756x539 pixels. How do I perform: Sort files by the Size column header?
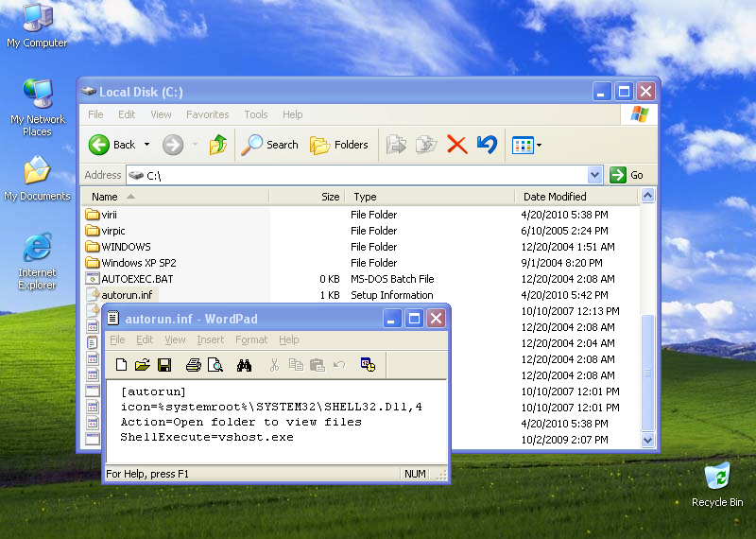click(x=308, y=197)
